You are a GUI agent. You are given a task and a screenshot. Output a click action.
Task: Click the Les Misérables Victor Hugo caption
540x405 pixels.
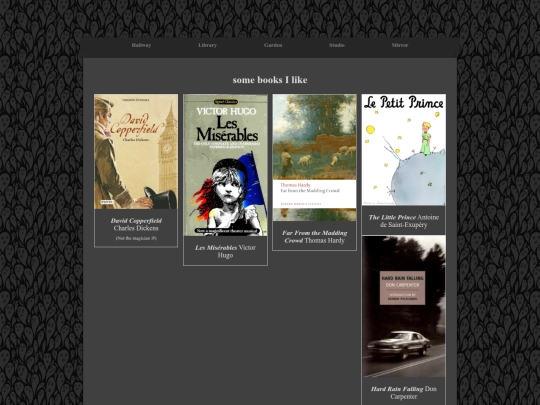point(225,251)
